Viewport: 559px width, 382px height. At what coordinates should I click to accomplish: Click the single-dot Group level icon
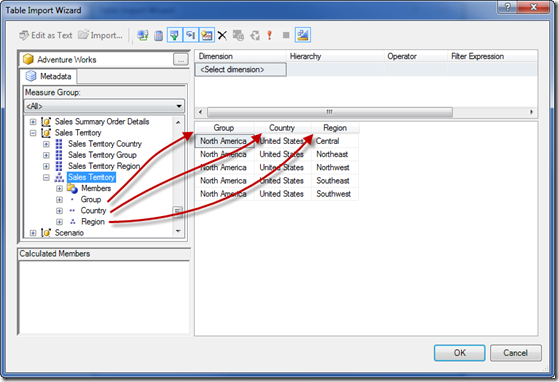coord(72,200)
